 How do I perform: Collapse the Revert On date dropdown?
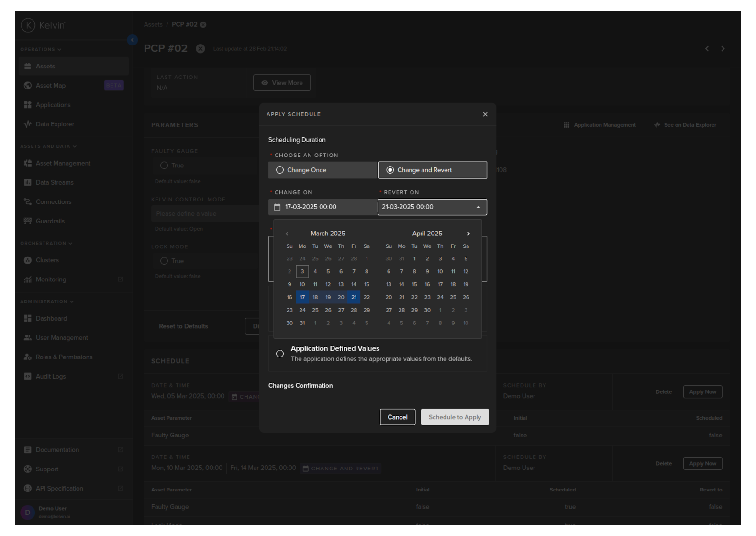[478, 207]
